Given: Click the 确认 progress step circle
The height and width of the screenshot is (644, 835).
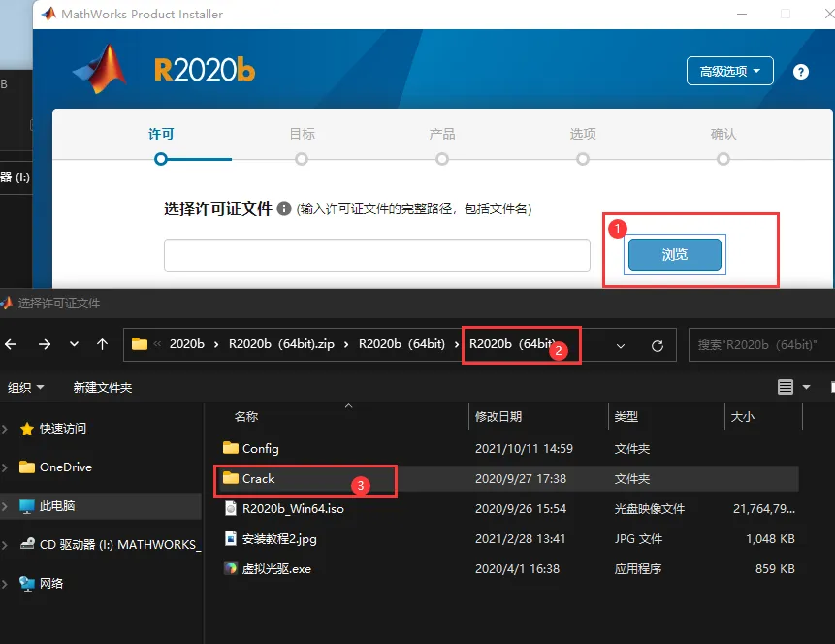Looking at the screenshot, I should tap(723, 159).
